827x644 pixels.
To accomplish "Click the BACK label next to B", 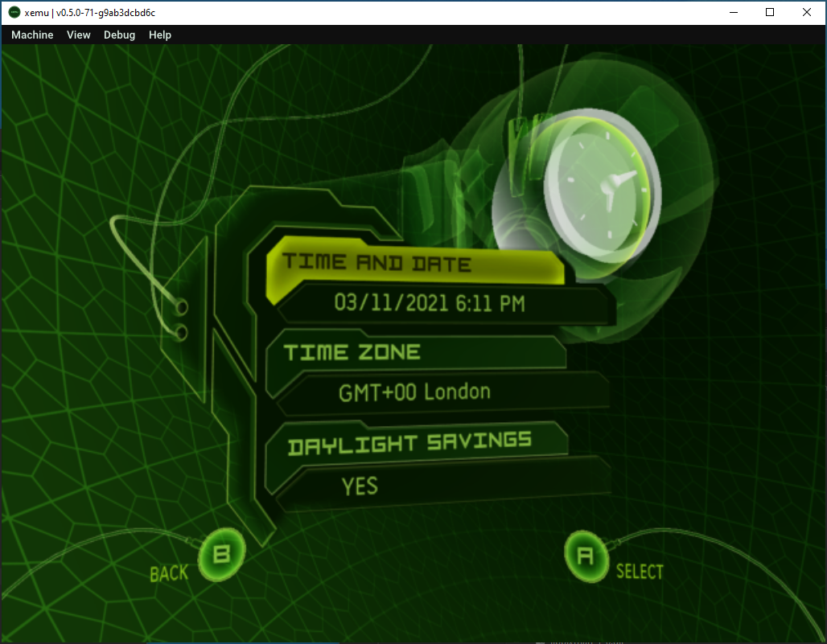I will 169,573.
